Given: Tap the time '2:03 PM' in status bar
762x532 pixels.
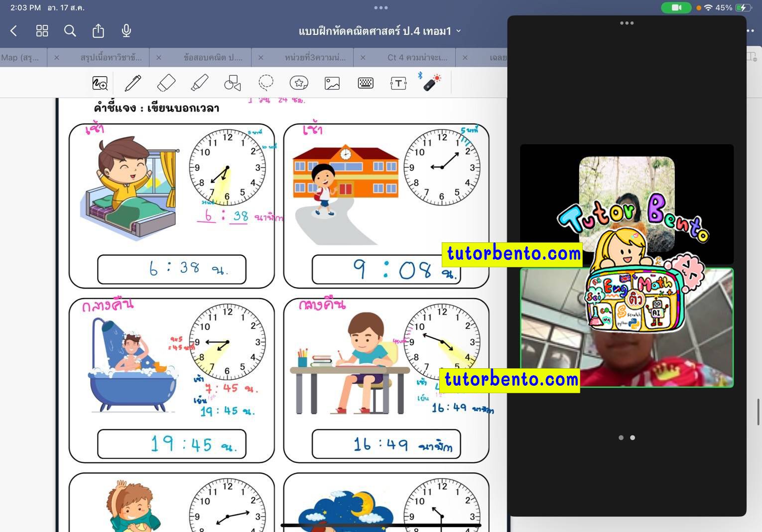Looking at the screenshot, I should coord(25,7).
